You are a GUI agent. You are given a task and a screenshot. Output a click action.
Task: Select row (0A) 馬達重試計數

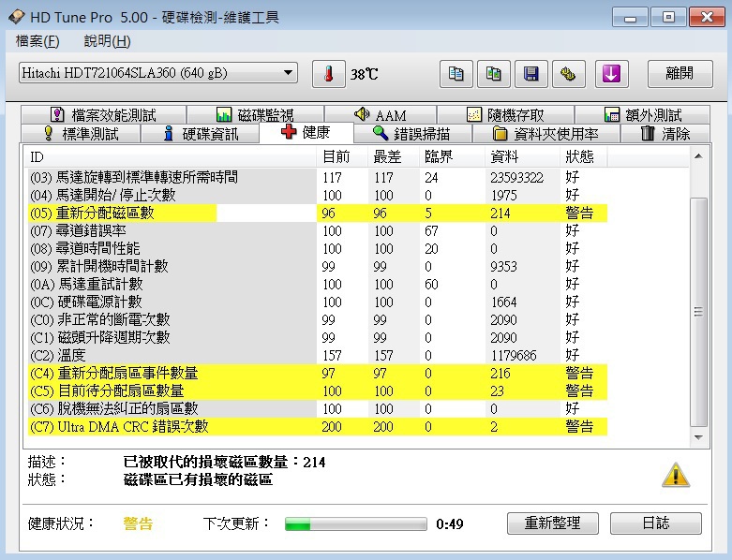click(x=318, y=284)
